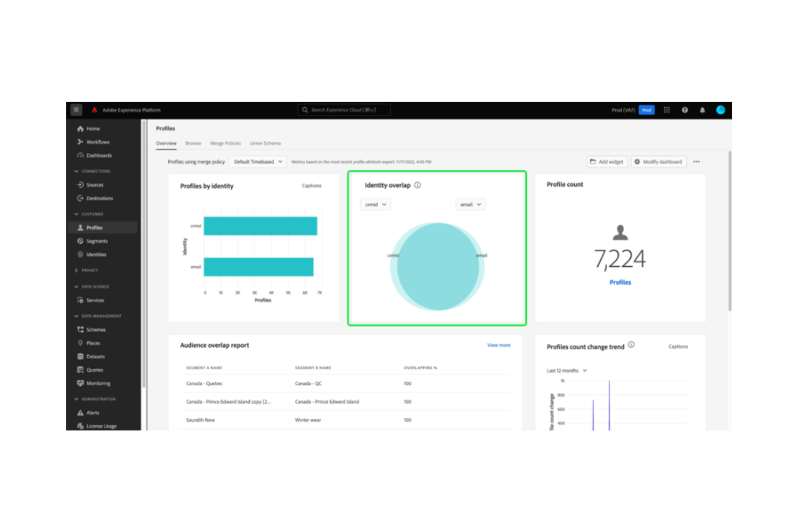Viewport: 798px width, 532px height.
Task: Open the app switcher grid in top bar
Action: pyautogui.click(x=666, y=109)
